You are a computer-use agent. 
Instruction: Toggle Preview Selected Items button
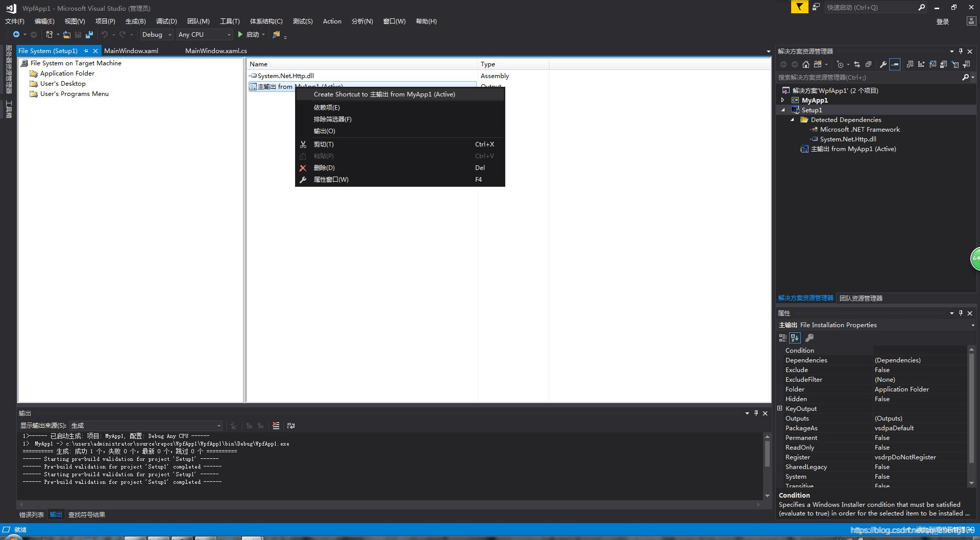coord(895,64)
